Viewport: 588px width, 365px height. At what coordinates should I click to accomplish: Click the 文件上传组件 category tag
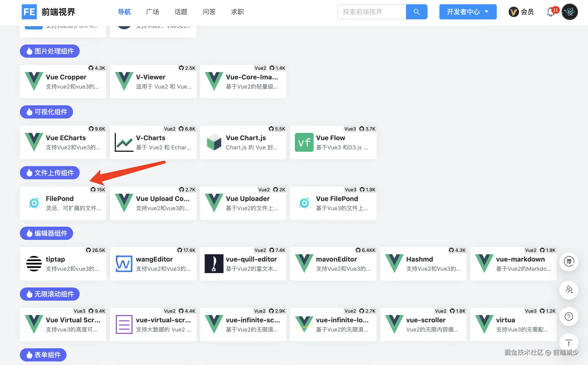[x=50, y=173]
